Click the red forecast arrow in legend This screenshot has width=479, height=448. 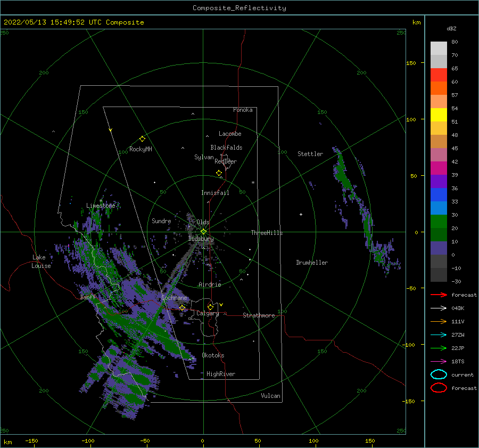click(439, 295)
